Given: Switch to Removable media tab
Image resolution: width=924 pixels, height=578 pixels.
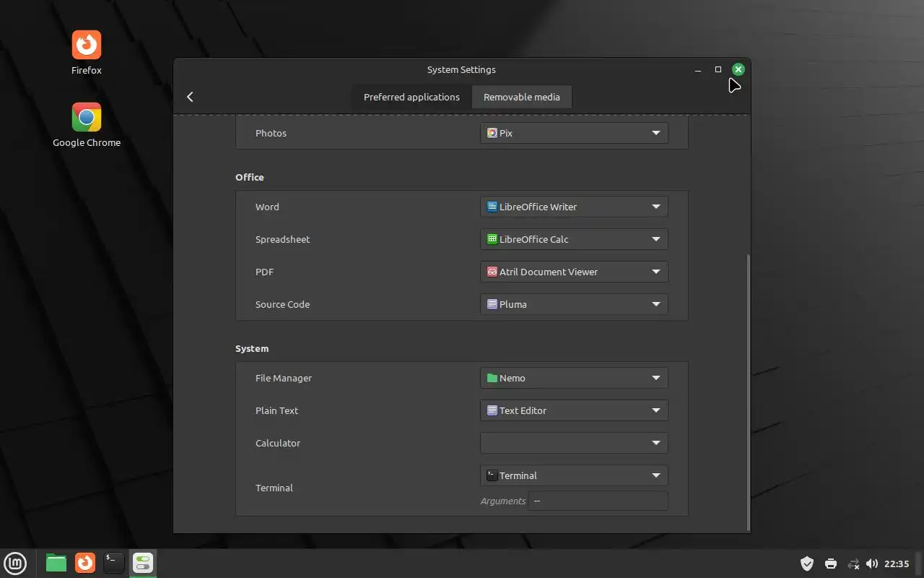Looking at the screenshot, I should click(x=522, y=97).
